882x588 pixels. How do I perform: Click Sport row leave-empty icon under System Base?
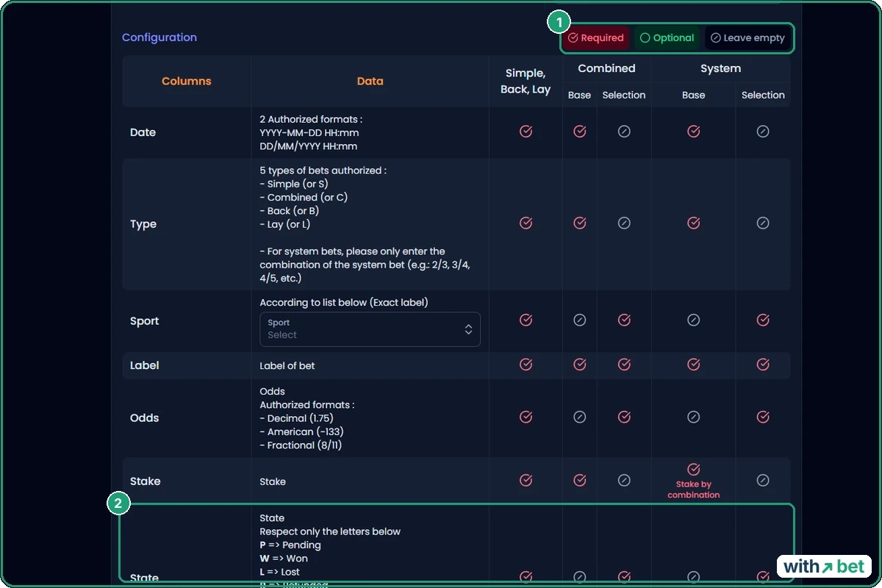point(693,320)
